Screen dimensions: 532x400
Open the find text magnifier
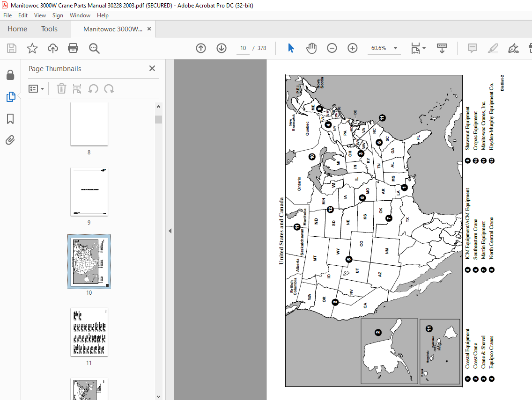coord(94,48)
